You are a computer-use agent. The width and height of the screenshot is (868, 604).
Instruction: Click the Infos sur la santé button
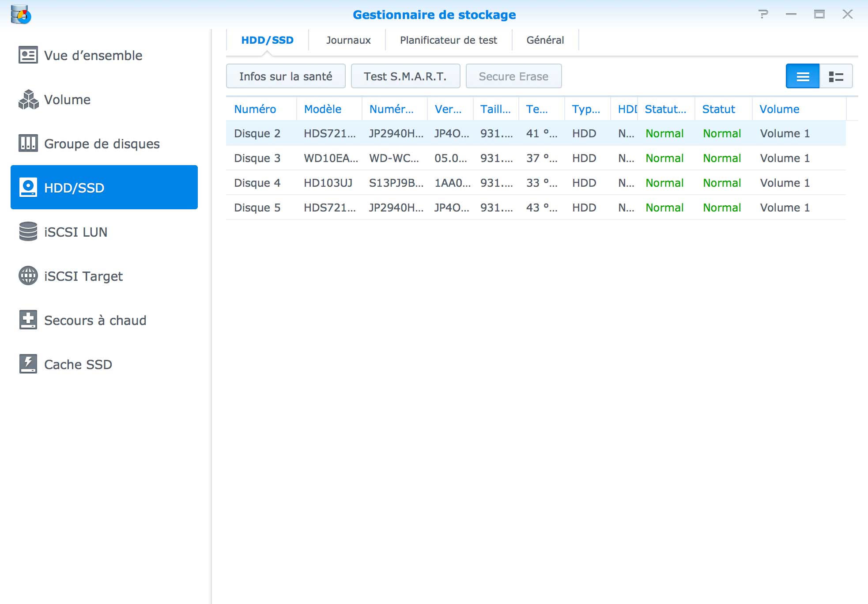click(x=286, y=76)
